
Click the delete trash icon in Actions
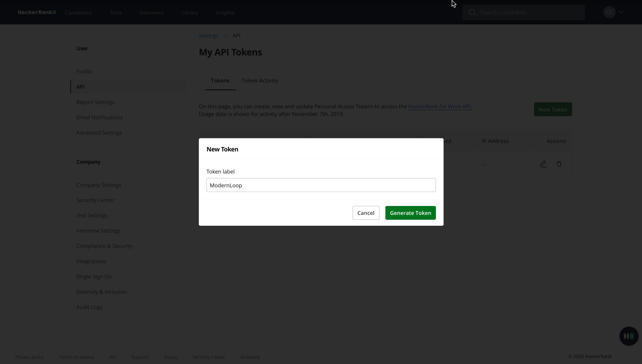click(x=559, y=164)
